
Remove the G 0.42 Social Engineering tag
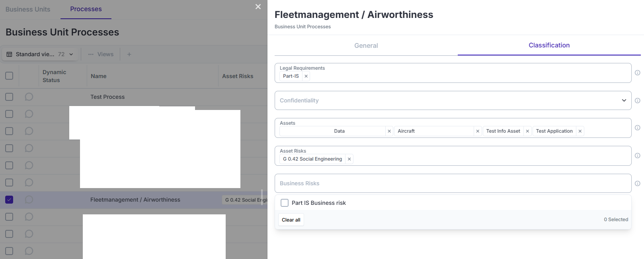349,159
